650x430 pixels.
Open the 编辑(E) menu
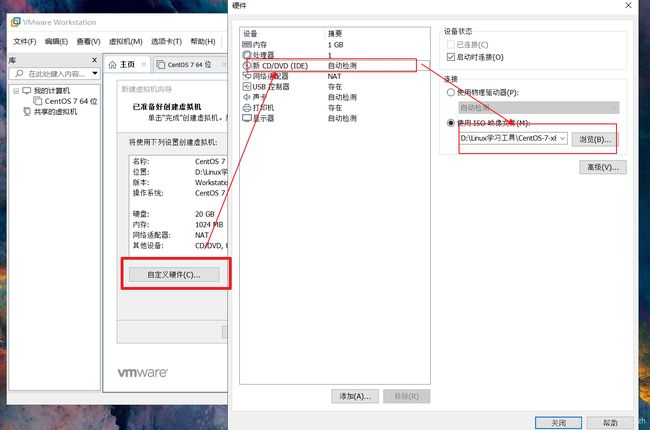56,41
